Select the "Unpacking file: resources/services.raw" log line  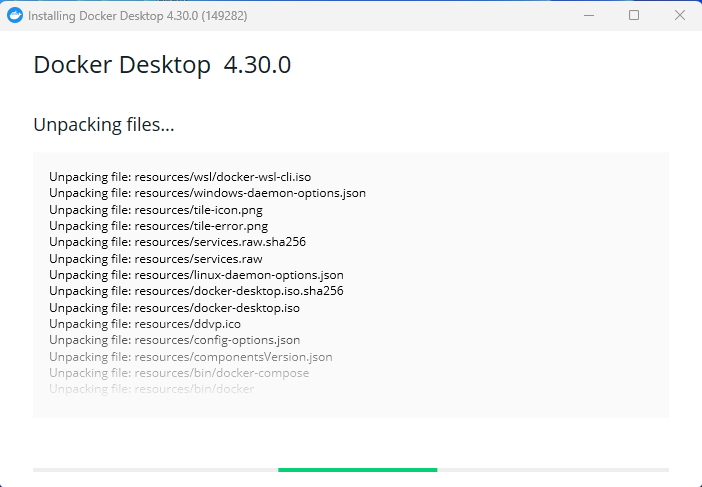(156, 259)
